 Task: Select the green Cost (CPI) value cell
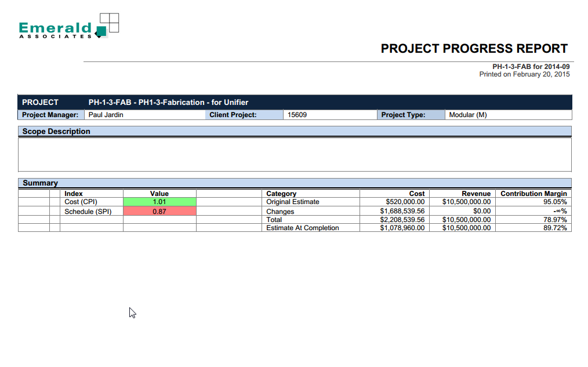tap(159, 202)
